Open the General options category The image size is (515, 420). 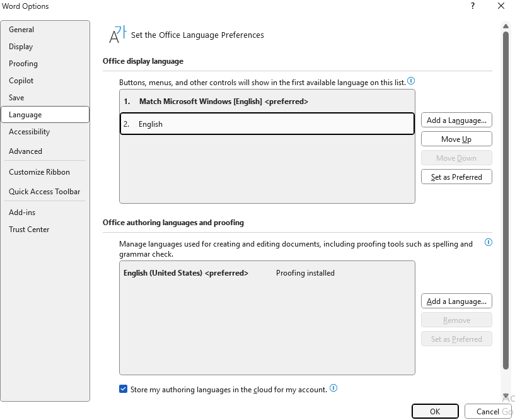(x=21, y=30)
